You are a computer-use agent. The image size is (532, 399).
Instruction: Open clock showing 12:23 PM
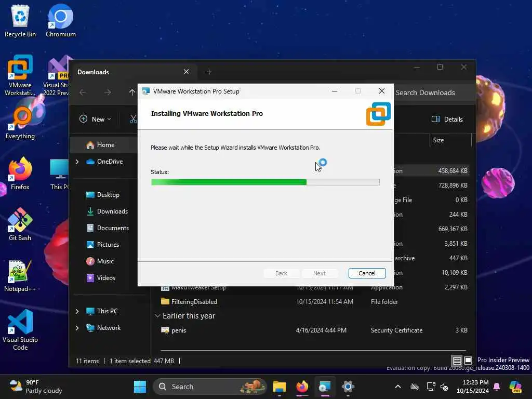coord(473,387)
